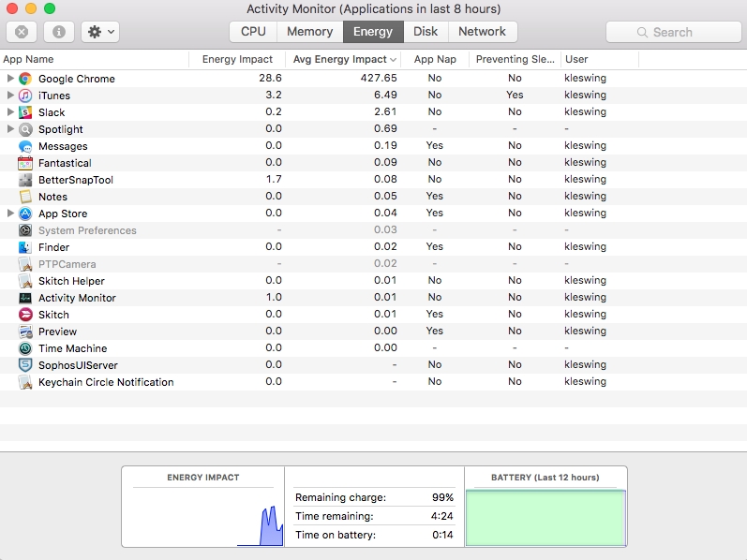Sort by Energy Impact column header
Viewport: 747px width, 560px height.
pos(237,60)
